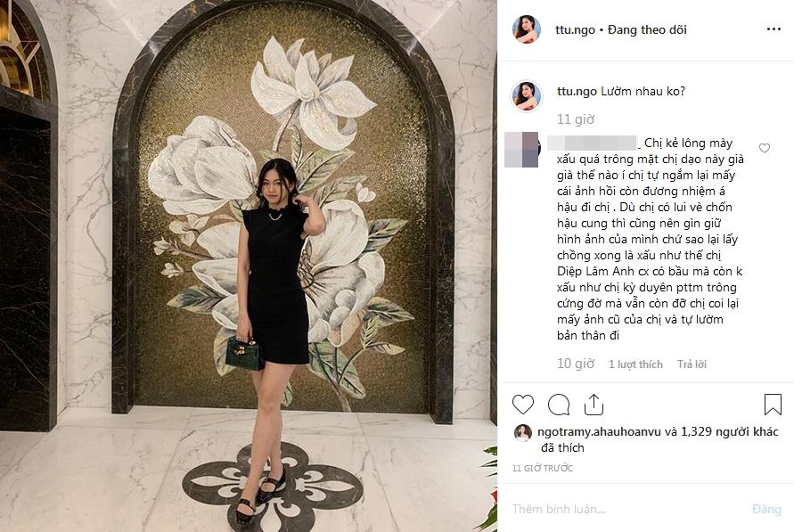Image resolution: width=794 pixels, height=532 pixels.
Task: Save the post with the bookmark icon
Action: pos(773,405)
